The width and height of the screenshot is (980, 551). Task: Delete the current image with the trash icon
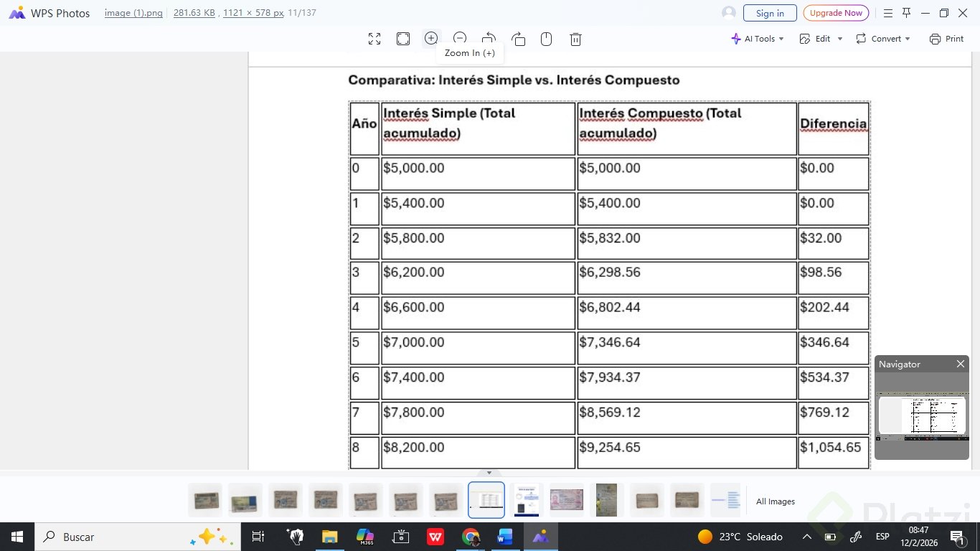(575, 39)
